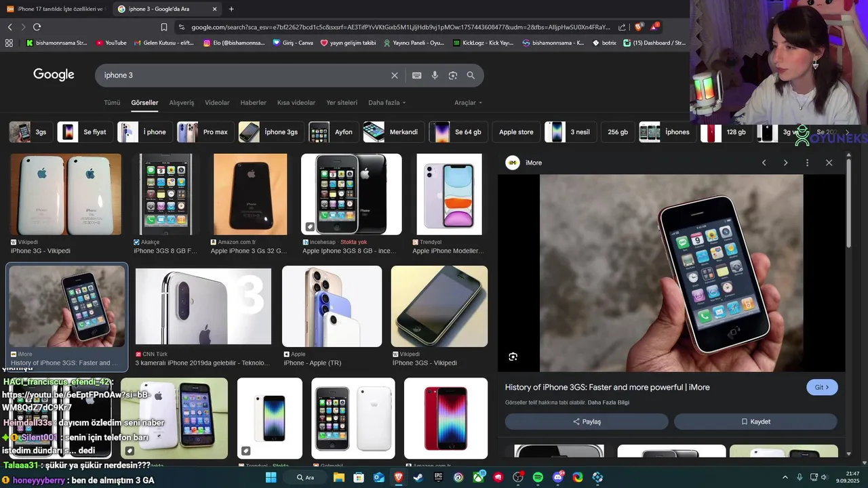This screenshot has height=488, width=868.
Task: Open the Brave Shields lion icon
Action: click(638, 27)
